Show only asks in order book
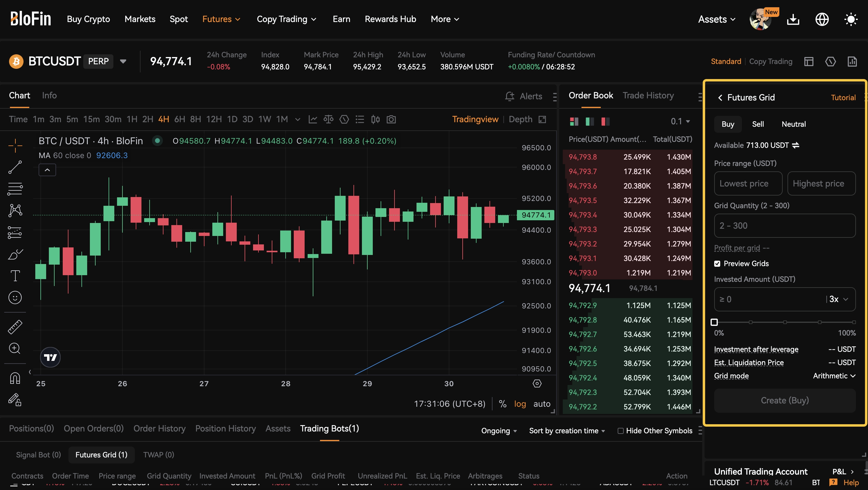Image resolution: width=868 pixels, height=490 pixels. click(x=605, y=121)
